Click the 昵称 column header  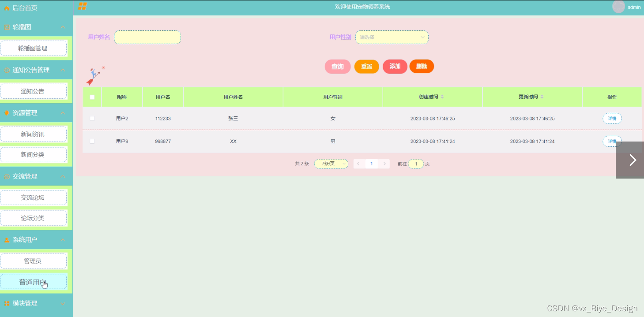coord(122,97)
